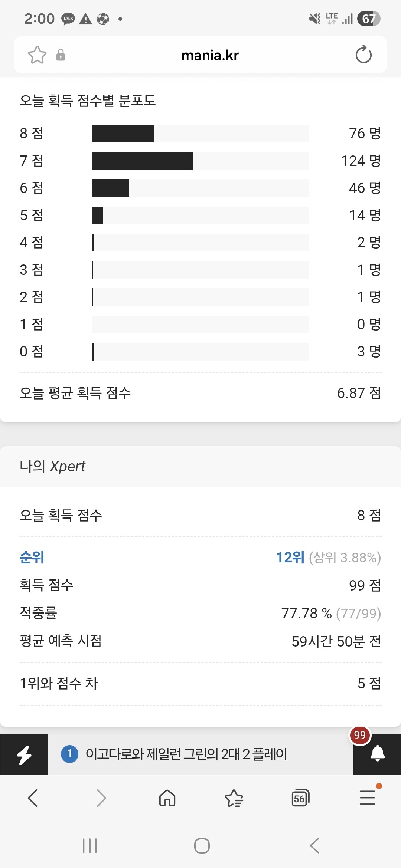This screenshot has width=401, height=868.
Task: Go back with browser back arrow
Action: 33,798
